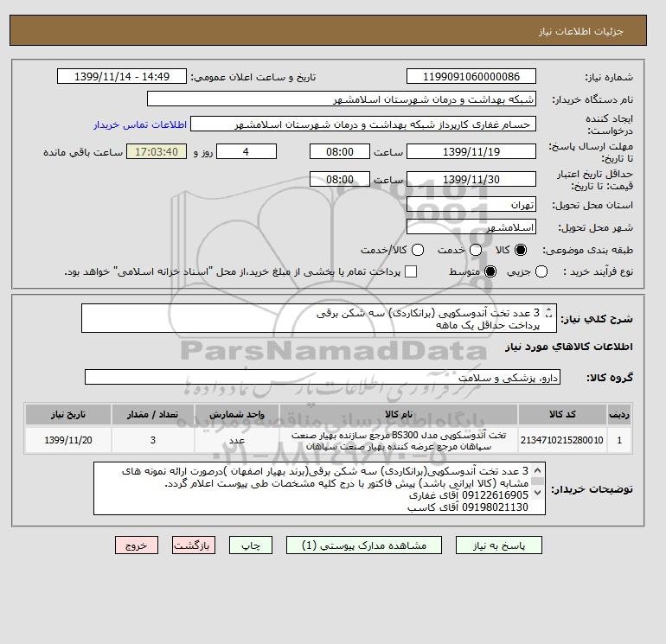Click مشاهده مدارک پیوستی (1) button
Screen dimensions: 666x644
tap(364, 545)
